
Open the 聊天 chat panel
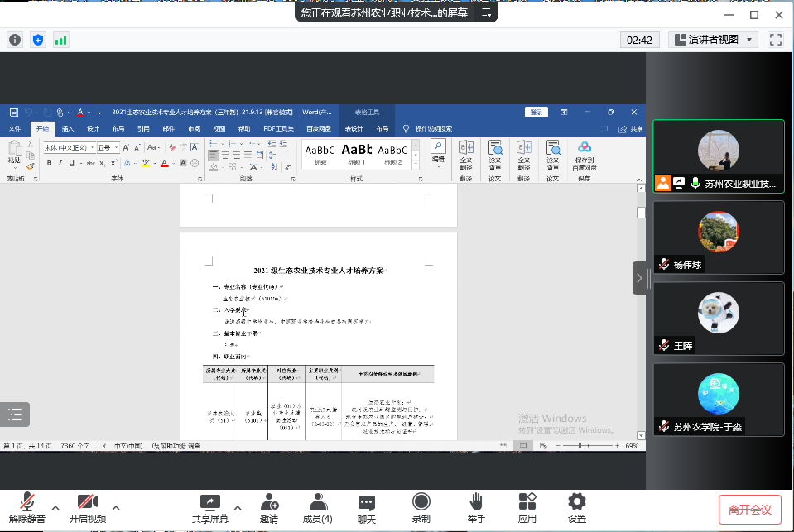click(367, 508)
